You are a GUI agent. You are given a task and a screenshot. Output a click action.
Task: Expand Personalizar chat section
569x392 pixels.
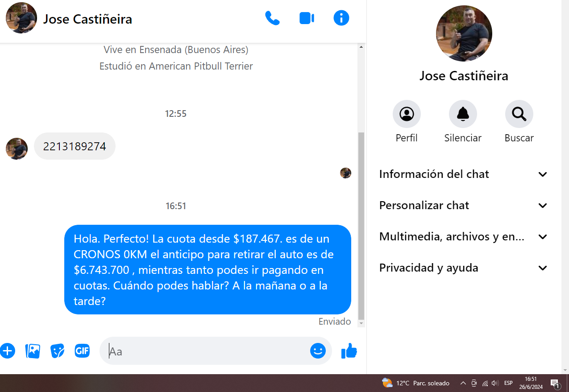pos(463,206)
